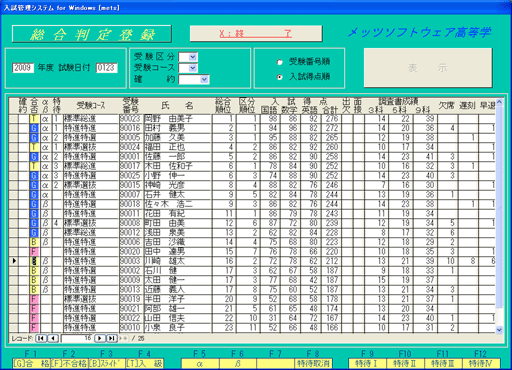Click the yellow B result cell for 吉田 沙織
This screenshot has height=370, width=512.
point(34,242)
